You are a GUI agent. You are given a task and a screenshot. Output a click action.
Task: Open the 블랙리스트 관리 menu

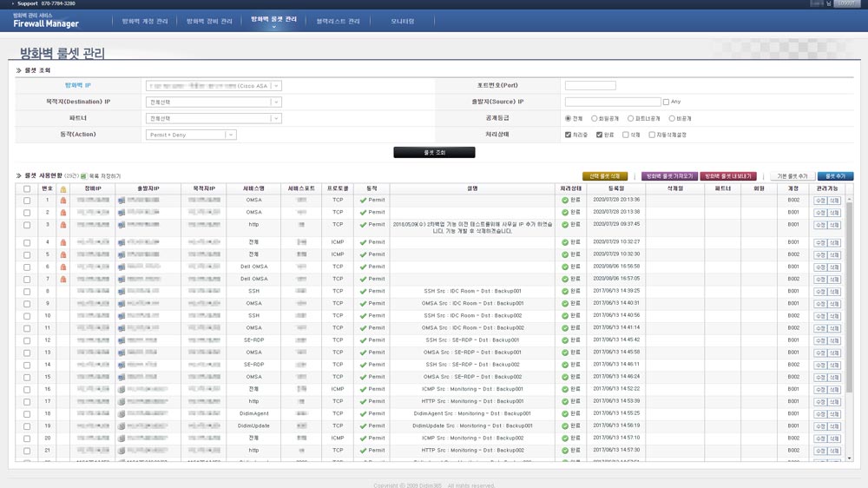(x=338, y=21)
